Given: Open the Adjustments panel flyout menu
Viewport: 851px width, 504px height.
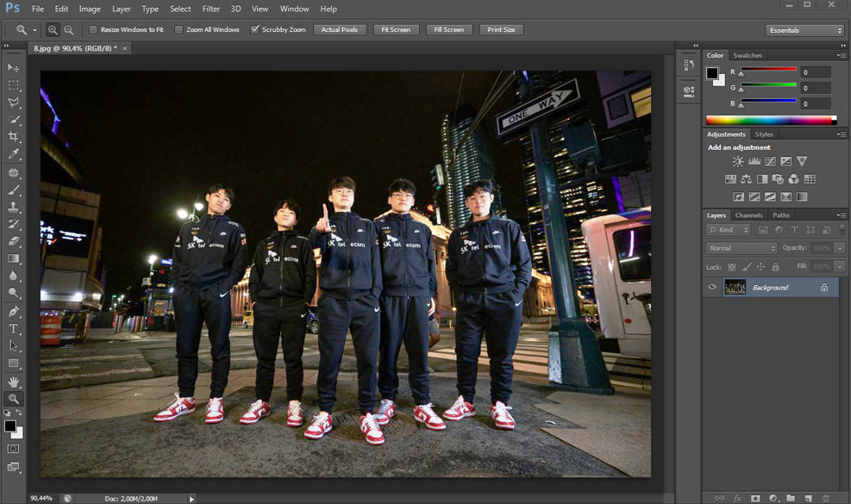Looking at the screenshot, I should pos(842,134).
